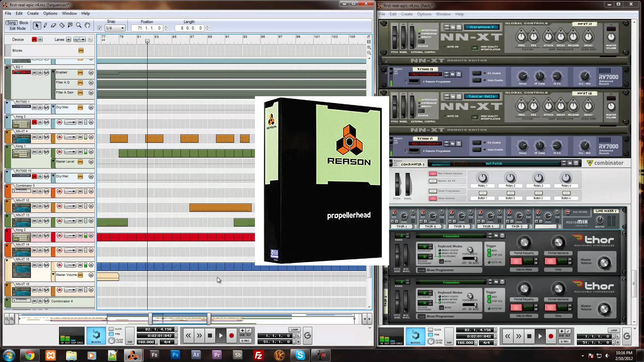Click the Tap tempo button in sequencer
This screenshot has width=644, height=362.
130,336
